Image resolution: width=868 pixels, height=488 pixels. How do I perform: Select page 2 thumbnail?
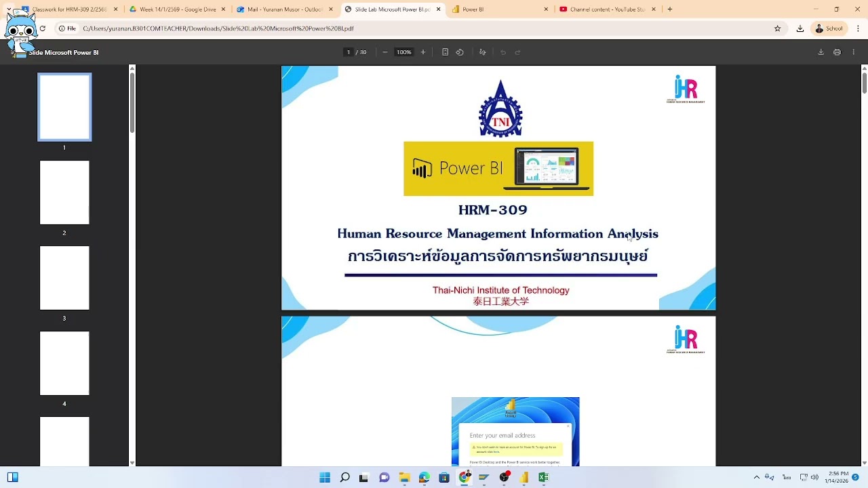(x=64, y=192)
